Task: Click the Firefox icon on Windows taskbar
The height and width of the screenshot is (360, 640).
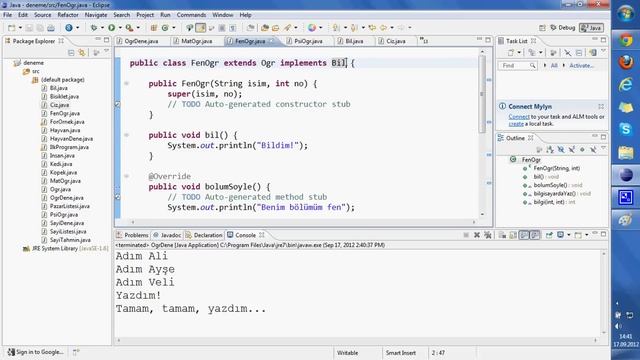Action: pos(626,62)
